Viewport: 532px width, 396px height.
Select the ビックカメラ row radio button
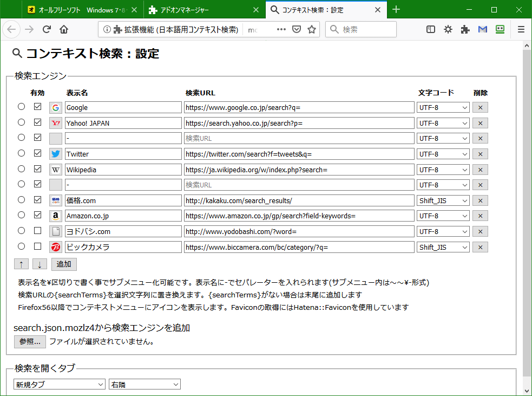[x=21, y=246]
